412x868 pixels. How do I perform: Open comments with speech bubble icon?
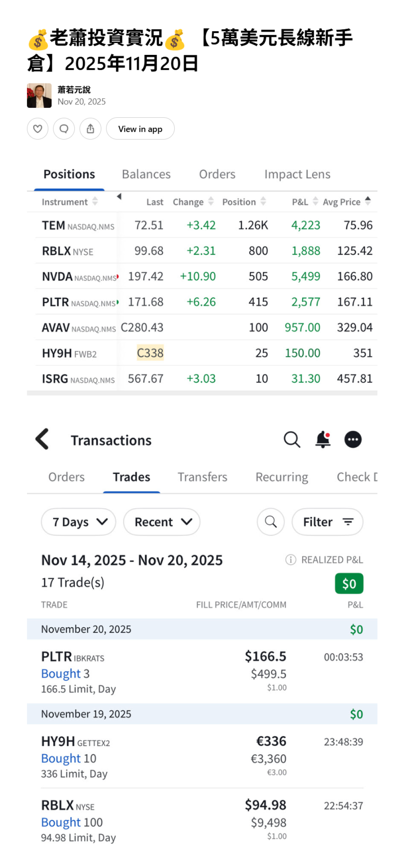tap(64, 129)
